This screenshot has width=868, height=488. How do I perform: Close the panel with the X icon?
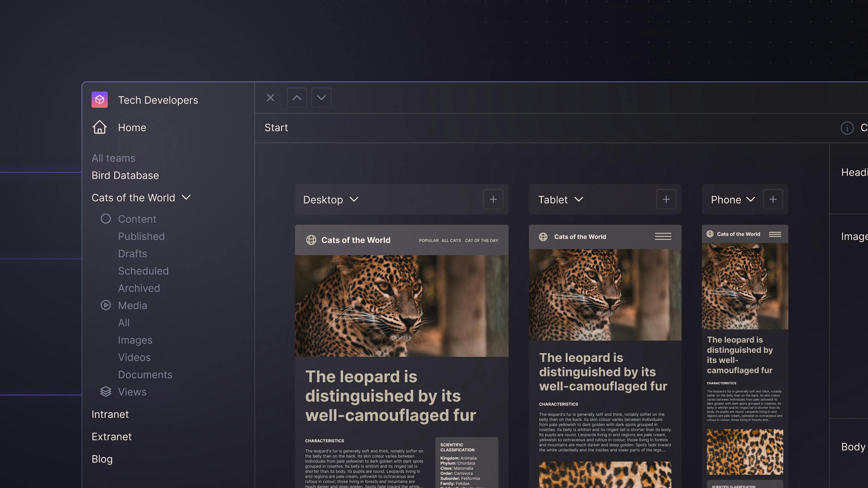[270, 98]
